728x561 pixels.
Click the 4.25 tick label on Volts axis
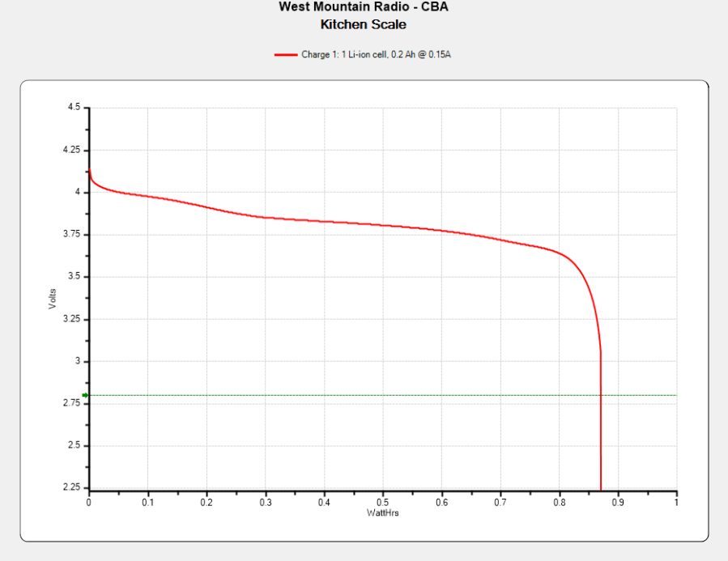point(71,151)
